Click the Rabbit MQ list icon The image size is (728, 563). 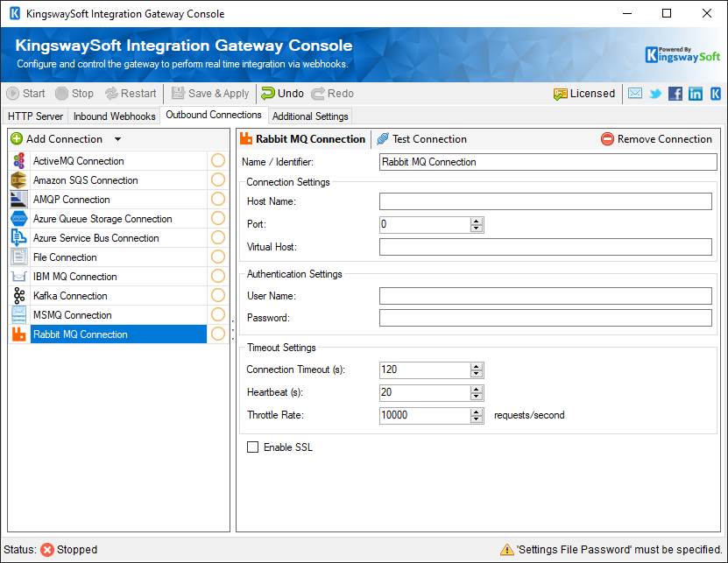pos(19,334)
